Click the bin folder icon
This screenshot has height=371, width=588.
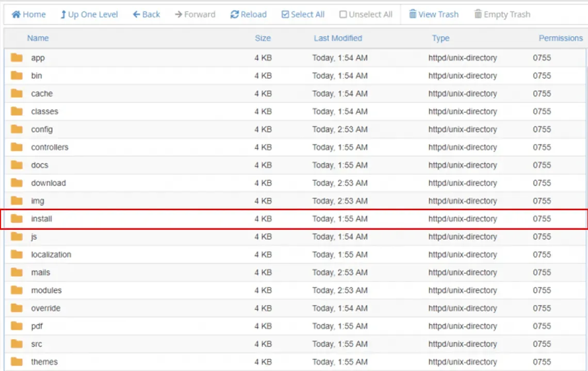[17, 76]
